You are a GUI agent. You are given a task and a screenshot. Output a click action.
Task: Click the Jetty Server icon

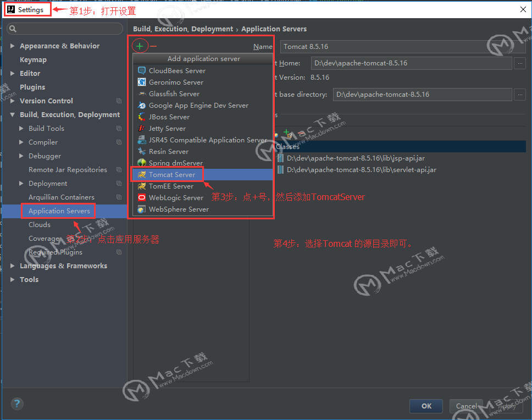pos(141,128)
